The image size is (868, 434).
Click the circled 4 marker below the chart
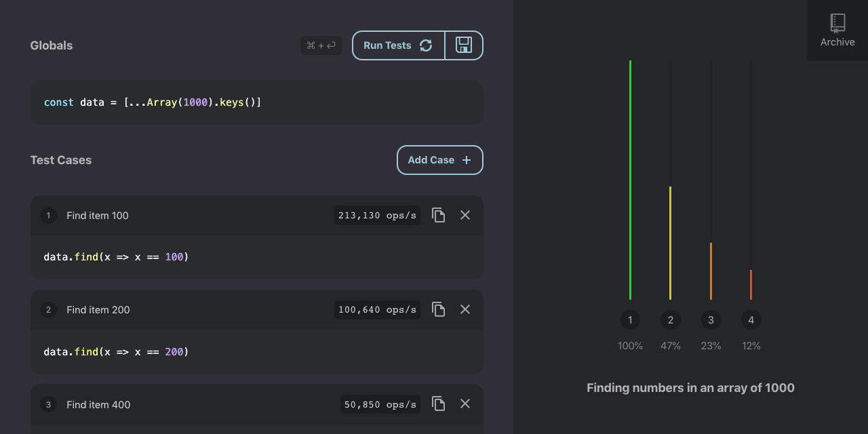751,319
